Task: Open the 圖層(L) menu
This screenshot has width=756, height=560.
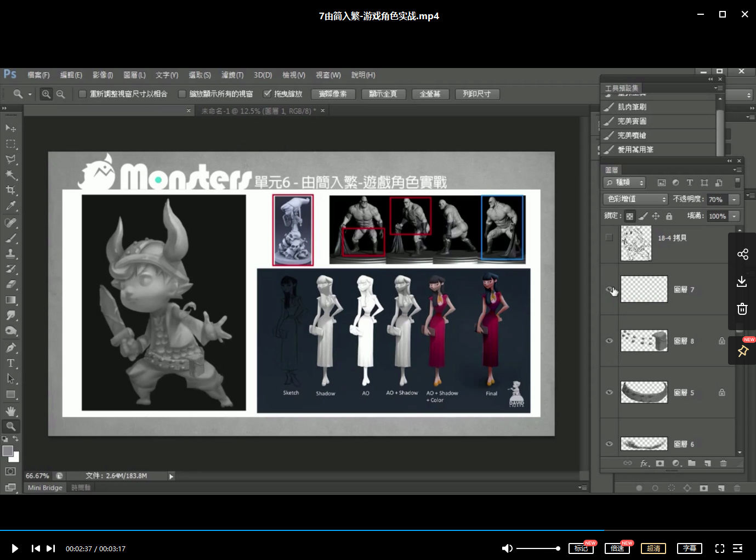Action: coord(134,75)
